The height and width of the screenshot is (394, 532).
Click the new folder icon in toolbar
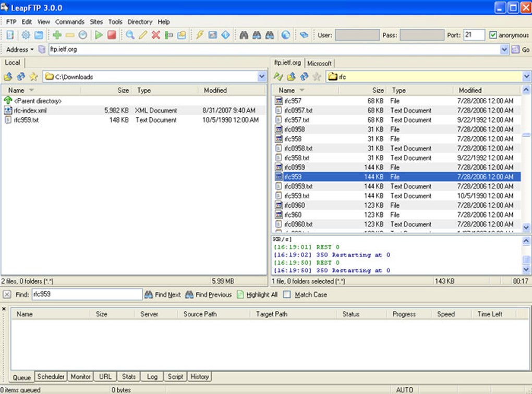point(182,35)
